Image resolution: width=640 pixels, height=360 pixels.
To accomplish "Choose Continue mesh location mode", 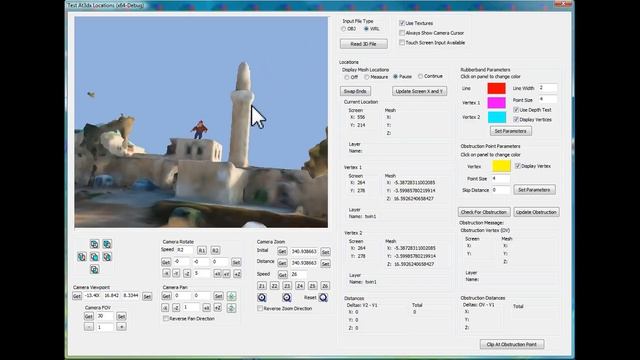I will pyautogui.click(x=420, y=76).
